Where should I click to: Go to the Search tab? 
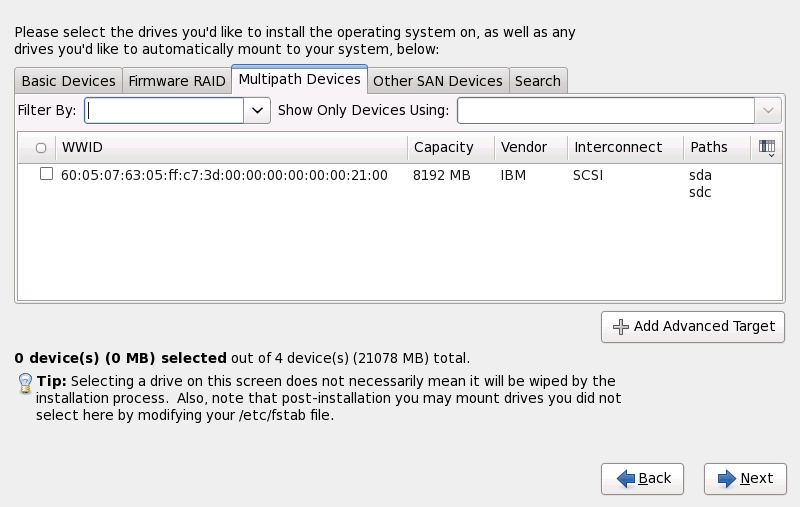[x=537, y=81]
